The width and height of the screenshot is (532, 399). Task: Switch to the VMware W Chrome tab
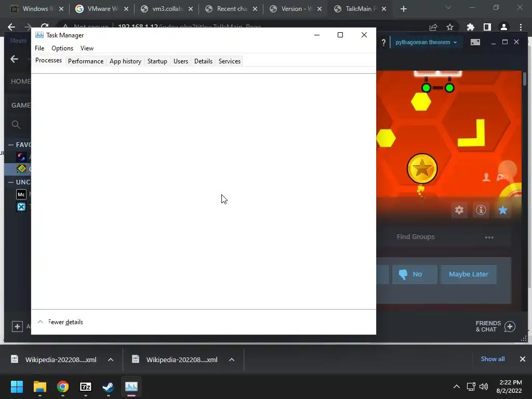click(x=102, y=9)
